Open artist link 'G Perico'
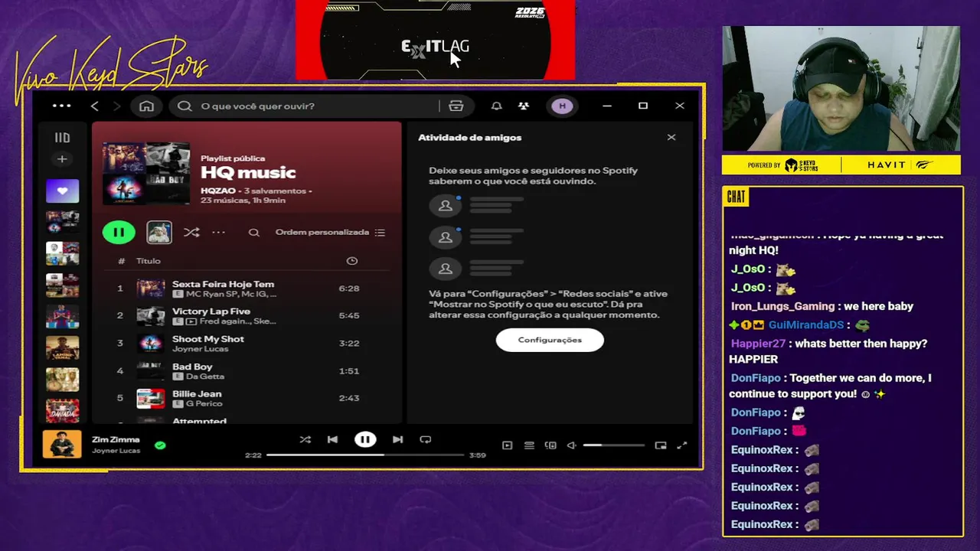 pos(204,403)
